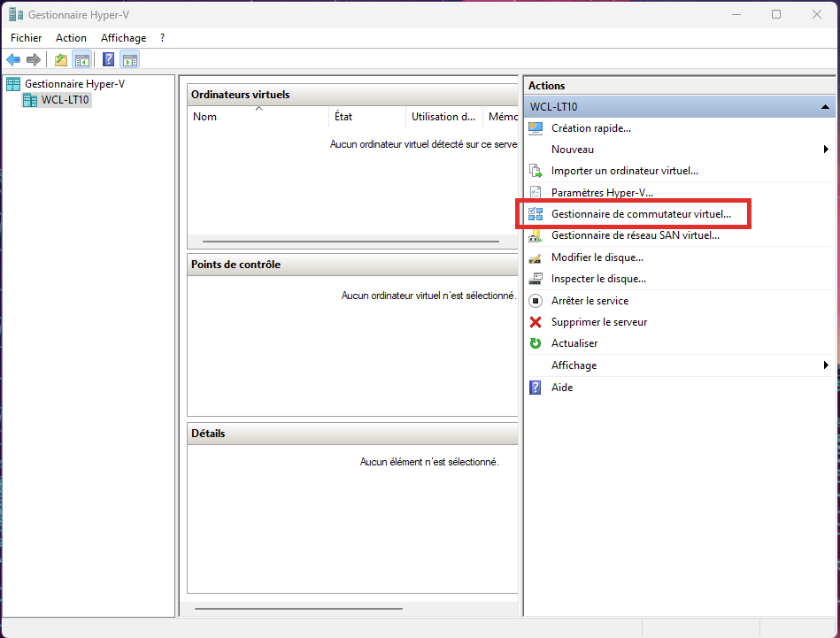Toggle the show/hide action pane toolbar icon

pyautogui.click(x=129, y=59)
